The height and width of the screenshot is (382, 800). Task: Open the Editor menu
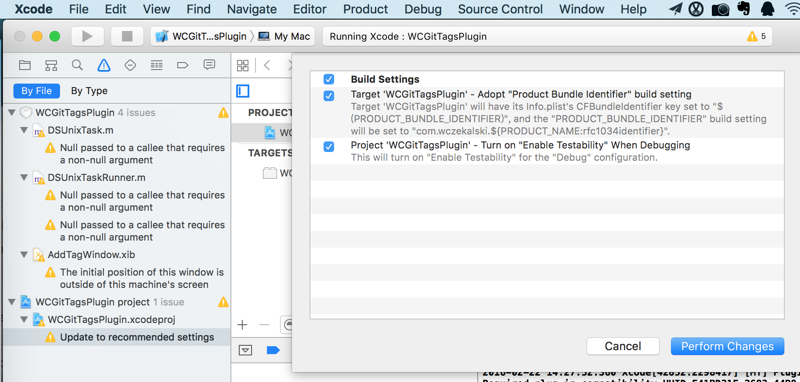coord(310,9)
